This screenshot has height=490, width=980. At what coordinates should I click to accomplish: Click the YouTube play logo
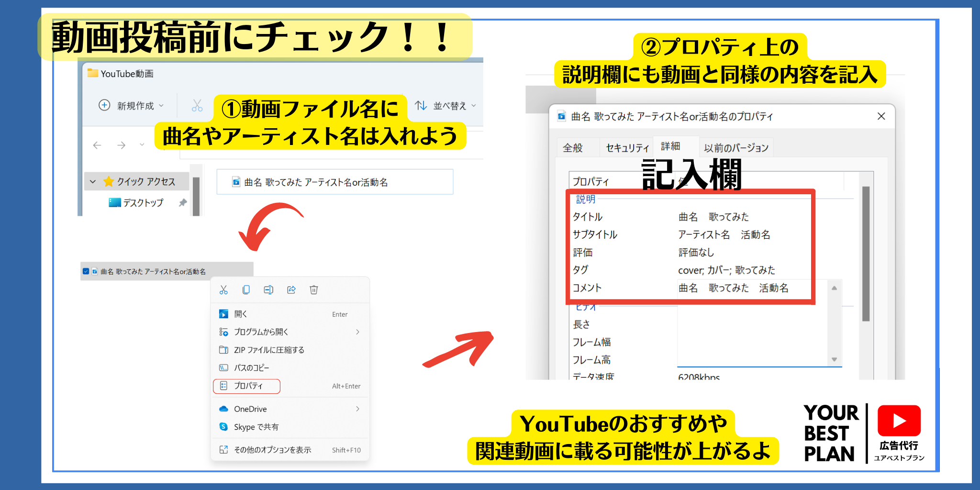899,421
